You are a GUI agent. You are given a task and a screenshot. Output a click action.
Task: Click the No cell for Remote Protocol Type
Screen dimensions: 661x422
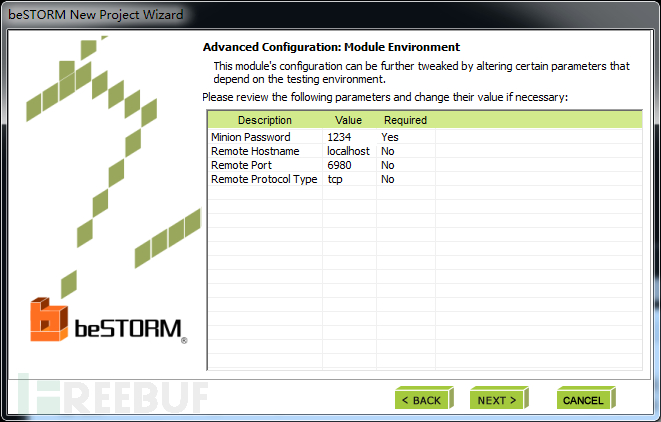click(x=406, y=179)
